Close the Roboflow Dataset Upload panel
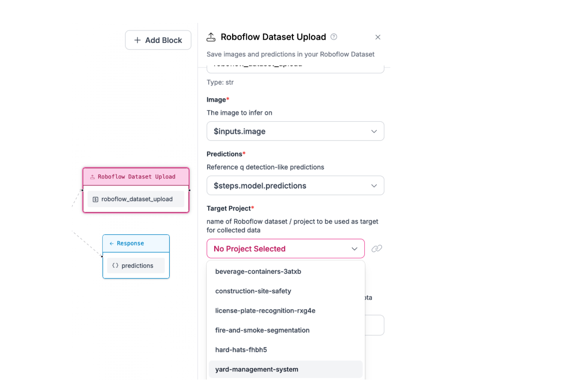 coord(378,37)
